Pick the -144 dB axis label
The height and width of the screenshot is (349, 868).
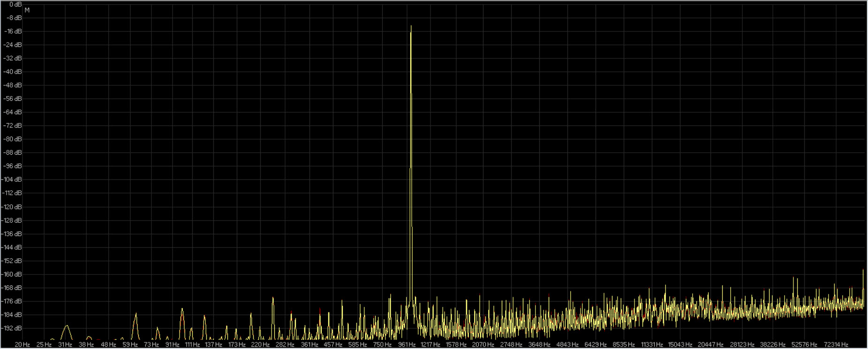tap(12, 247)
